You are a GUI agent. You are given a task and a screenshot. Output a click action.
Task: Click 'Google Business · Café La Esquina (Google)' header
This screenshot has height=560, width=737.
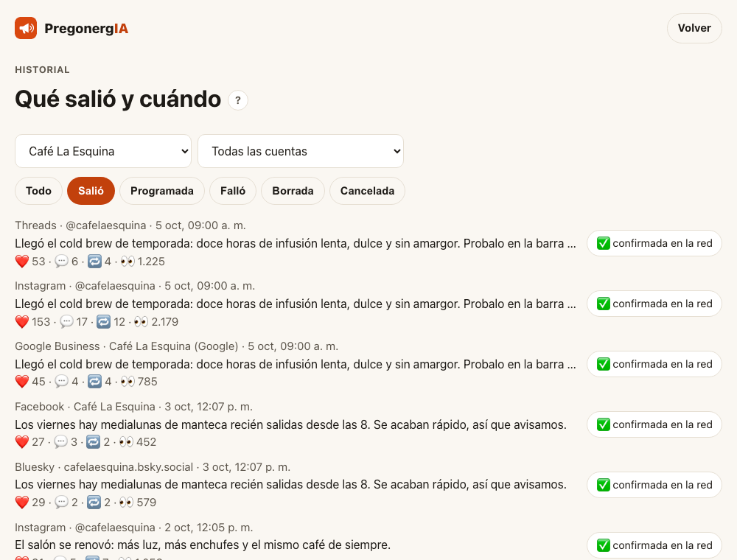176,346
